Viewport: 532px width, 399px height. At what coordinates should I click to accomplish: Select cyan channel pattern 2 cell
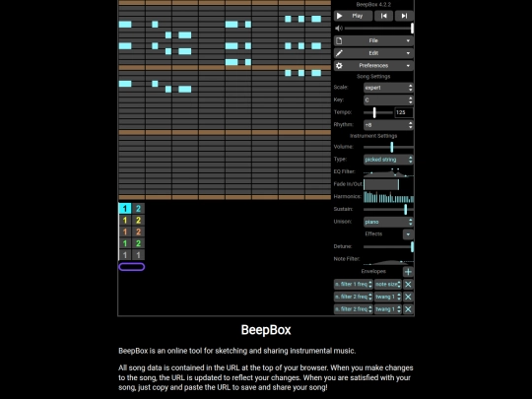pos(138,208)
